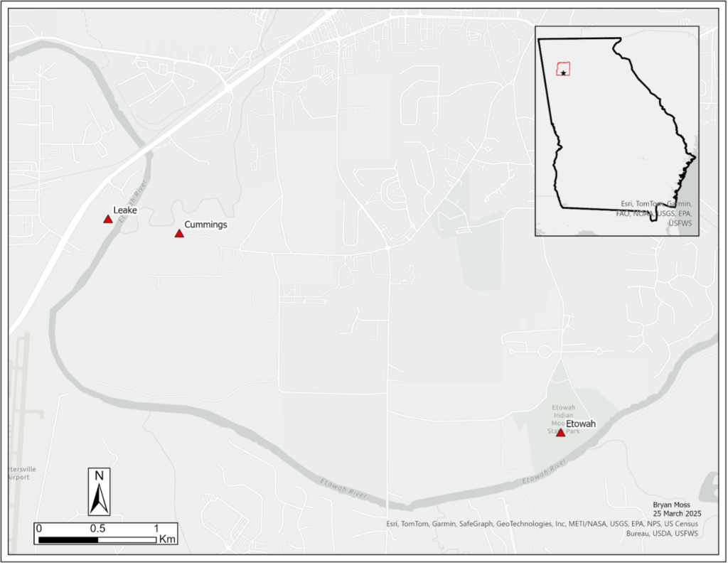Click the Cummings place label
The width and height of the screenshot is (728, 565).
pos(205,225)
